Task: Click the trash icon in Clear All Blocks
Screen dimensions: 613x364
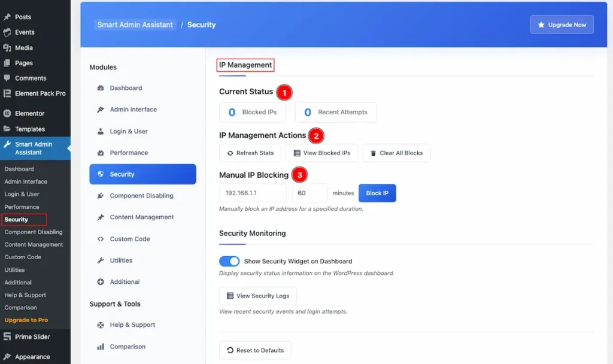Action: click(373, 153)
